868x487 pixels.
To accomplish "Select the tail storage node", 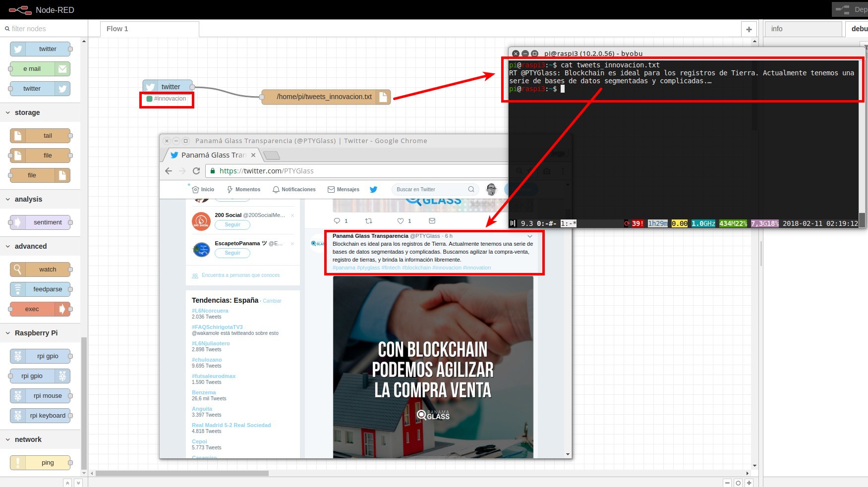I will (x=40, y=136).
